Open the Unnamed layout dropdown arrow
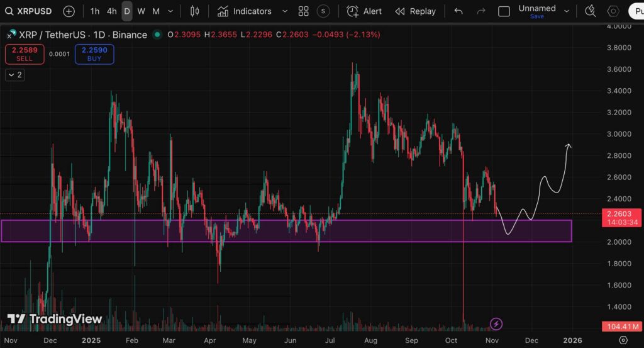Viewport: 644px width, 348px height. tap(567, 11)
